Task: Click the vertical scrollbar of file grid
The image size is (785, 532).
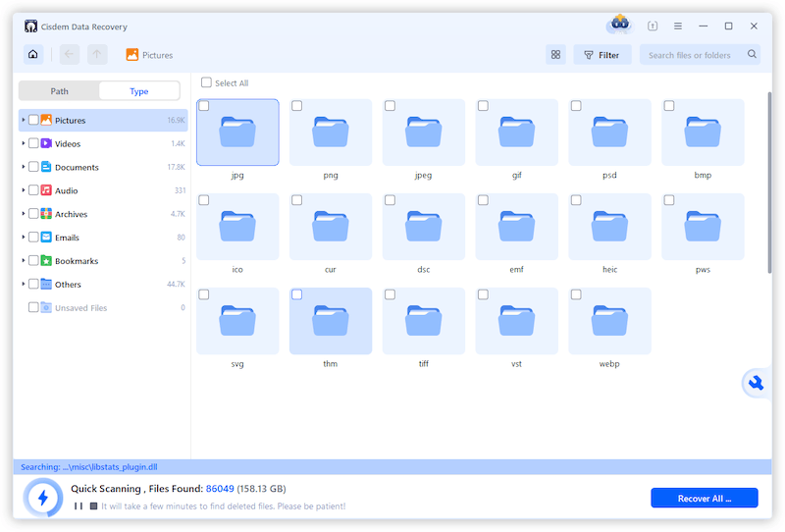Action: (769, 183)
